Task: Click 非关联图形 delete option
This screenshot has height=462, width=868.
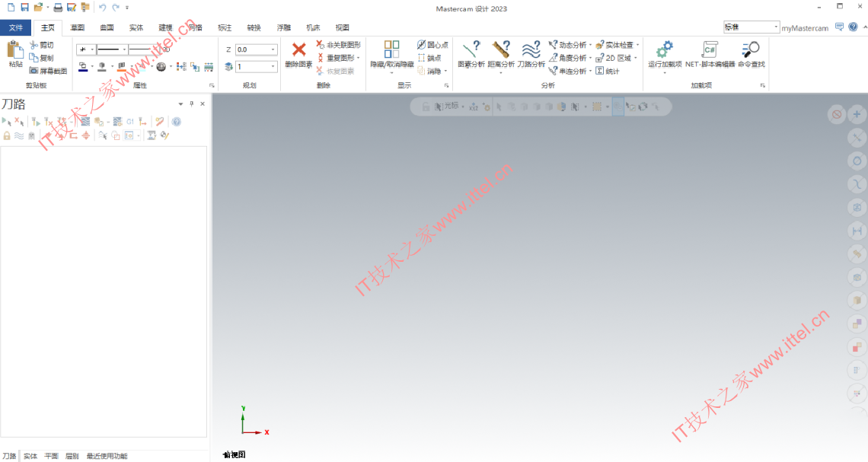Action: click(x=339, y=45)
